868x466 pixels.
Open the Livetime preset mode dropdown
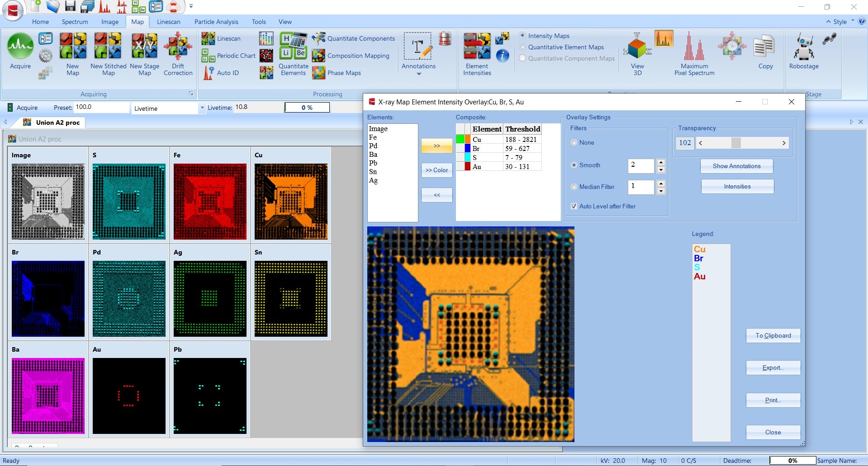coord(202,108)
